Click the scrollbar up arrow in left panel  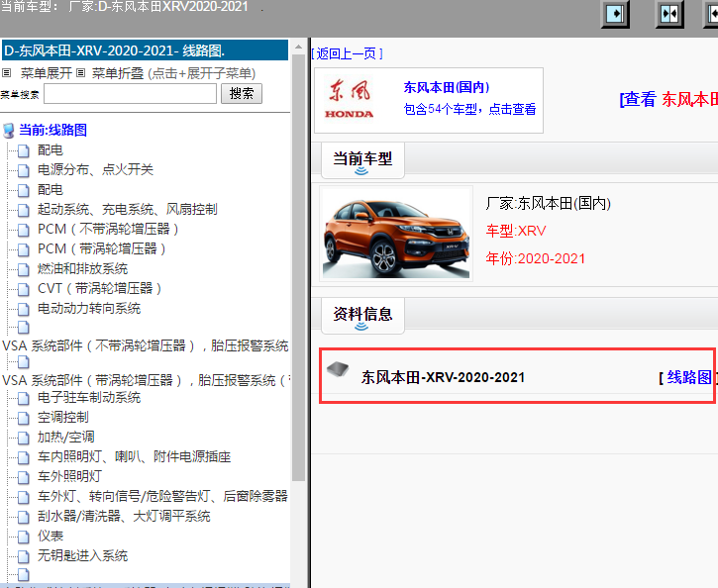click(x=298, y=47)
